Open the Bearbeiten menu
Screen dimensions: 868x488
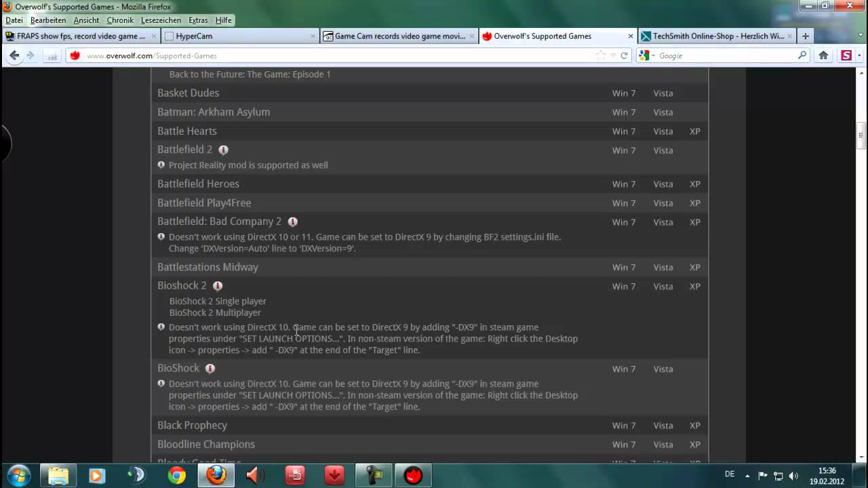coord(48,20)
